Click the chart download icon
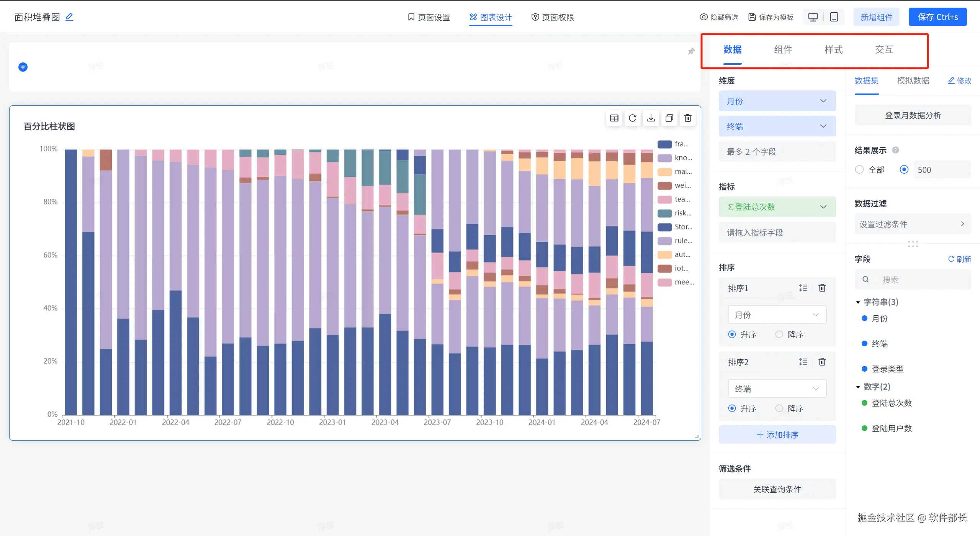The width and height of the screenshot is (980, 536). 651,118
